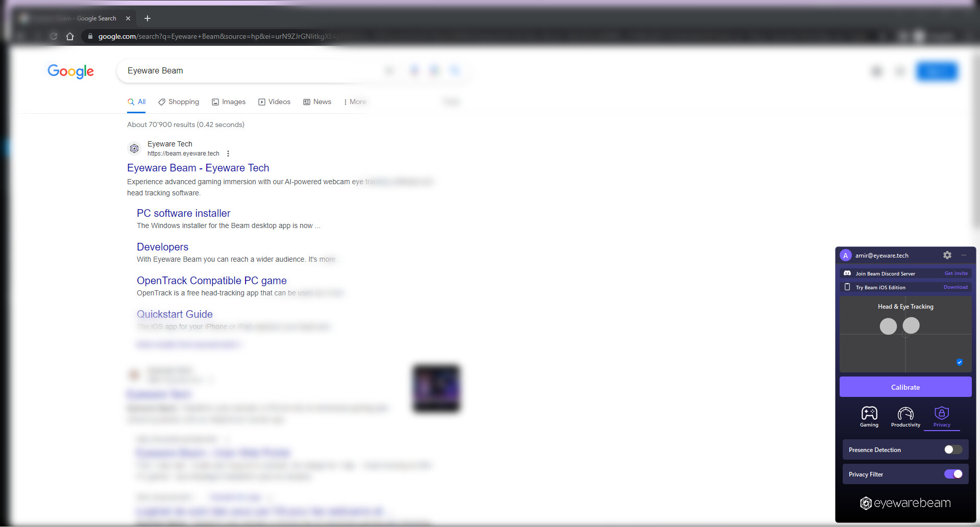Image resolution: width=980 pixels, height=527 pixels.
Task: Click the phone icon beside Try Beam iOS Edition
Action: click(847, 287)
